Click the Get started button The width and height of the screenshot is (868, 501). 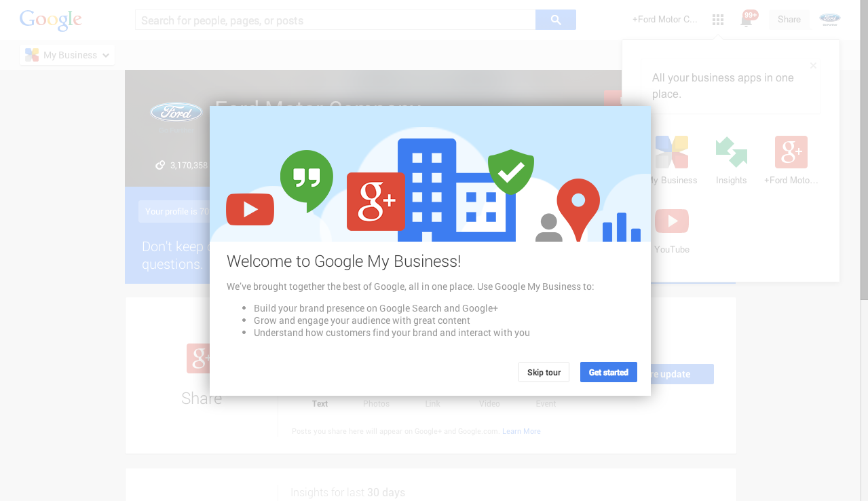click(609, 372)
